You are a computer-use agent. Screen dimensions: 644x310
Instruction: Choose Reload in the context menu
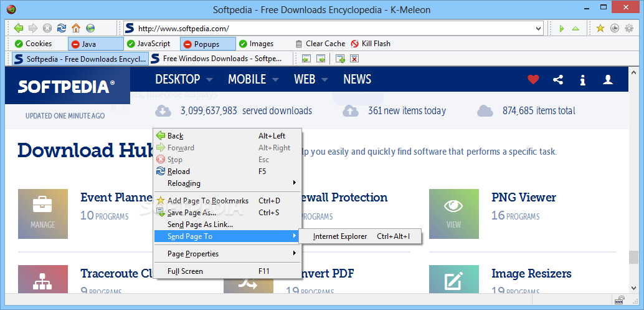click(x=227, y=172)
